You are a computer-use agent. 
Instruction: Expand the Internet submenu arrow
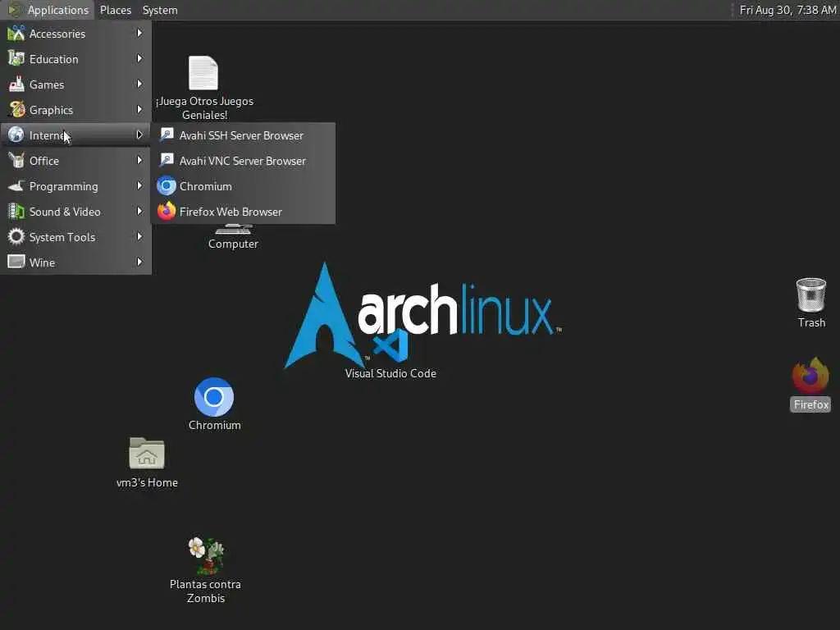139,135
